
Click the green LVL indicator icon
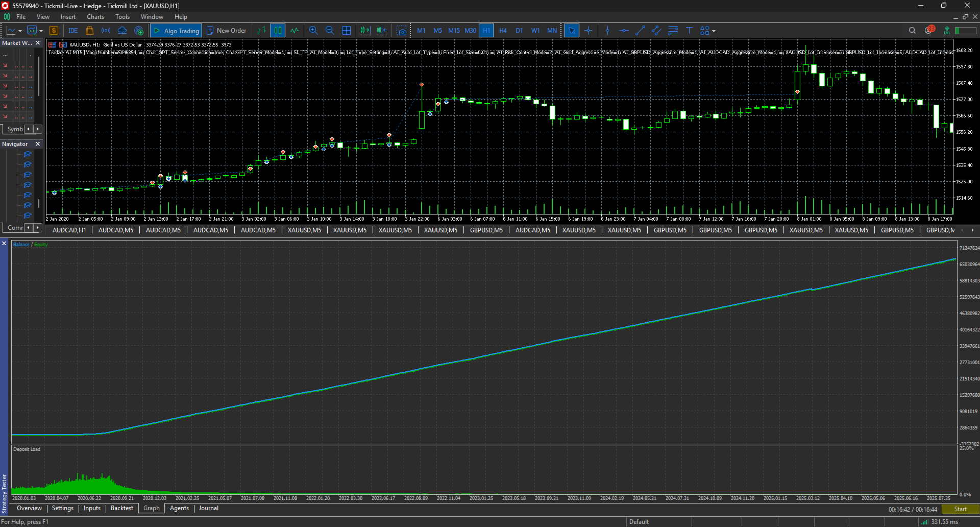click(x=947, y=31)
